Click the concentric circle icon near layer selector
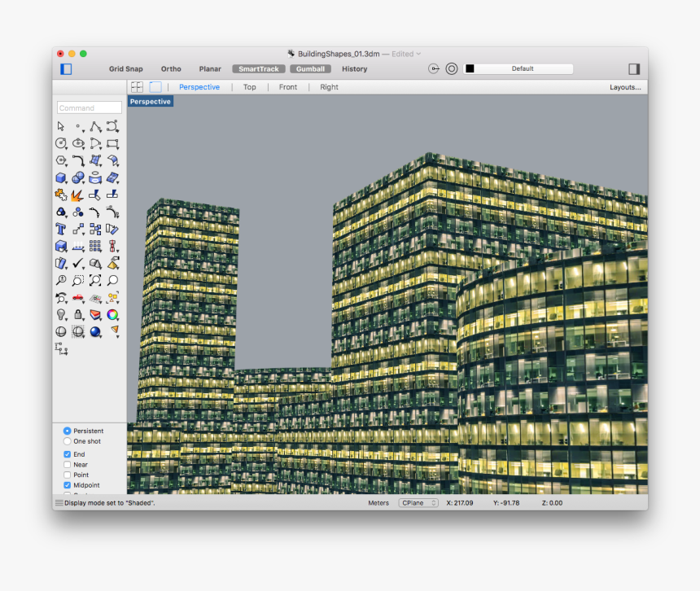 452,68
